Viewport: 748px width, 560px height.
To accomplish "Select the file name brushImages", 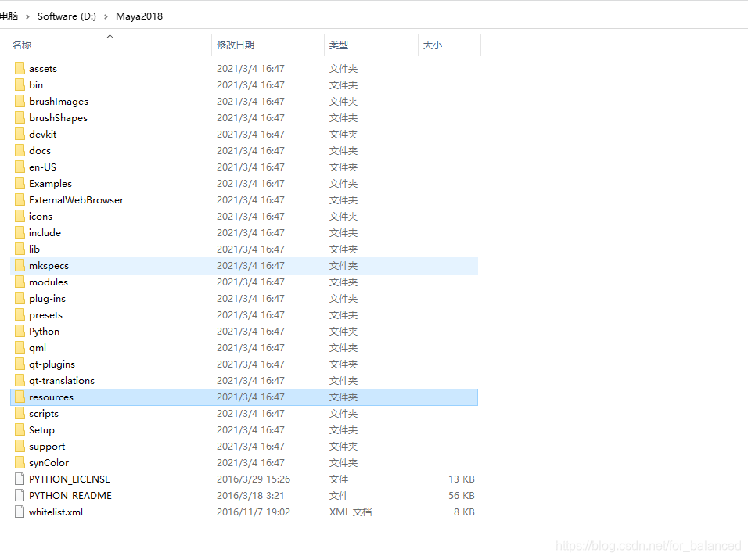I will [59, 102].
